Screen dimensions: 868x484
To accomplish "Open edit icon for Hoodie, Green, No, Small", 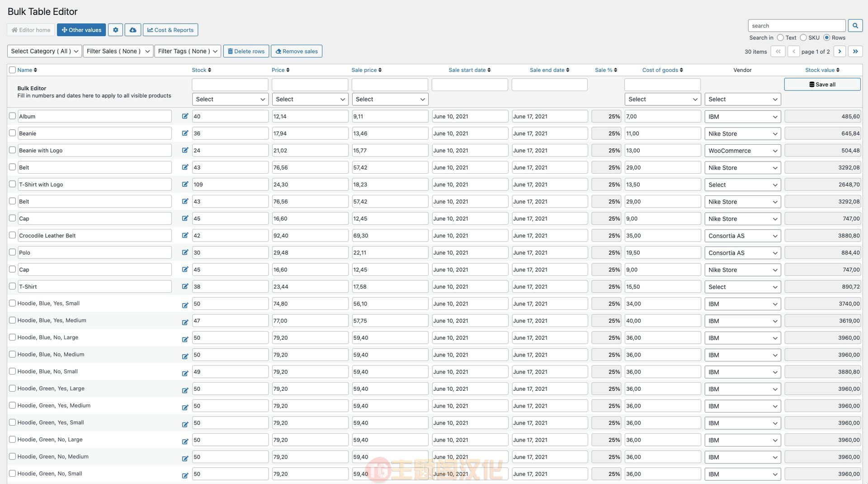I will click(185, 475).
